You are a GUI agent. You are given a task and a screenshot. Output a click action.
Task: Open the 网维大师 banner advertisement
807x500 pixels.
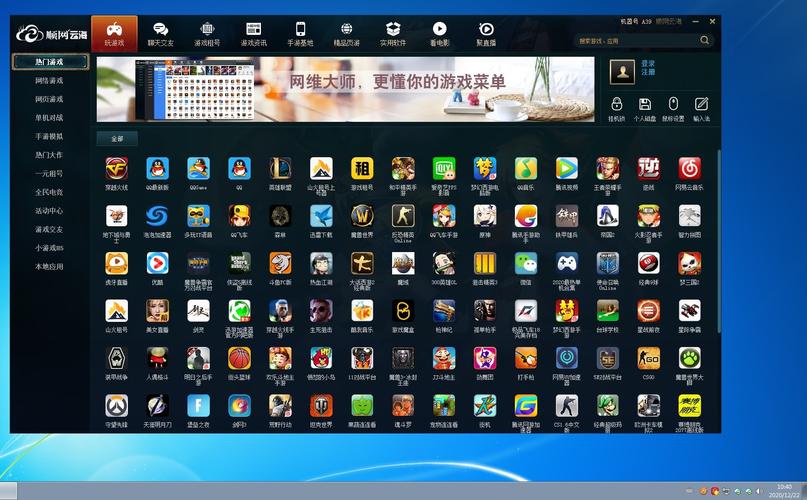345,89
